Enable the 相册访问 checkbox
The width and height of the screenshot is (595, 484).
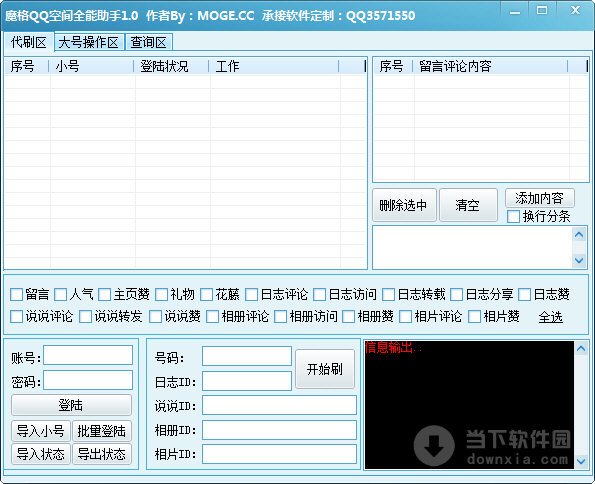(280, 317)
